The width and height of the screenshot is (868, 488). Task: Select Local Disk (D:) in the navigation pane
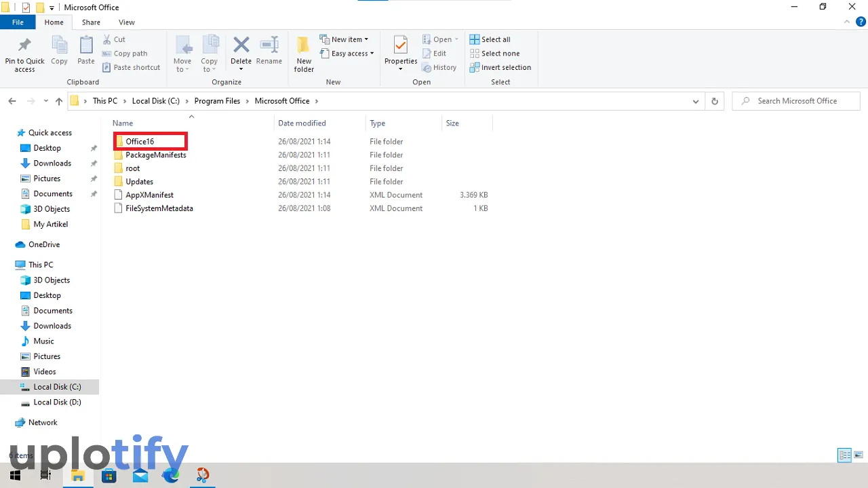[51, 402]
